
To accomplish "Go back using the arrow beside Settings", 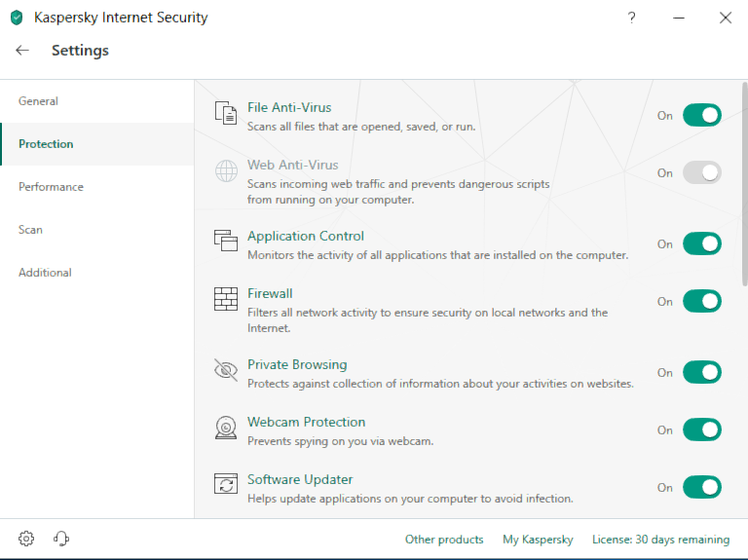I will tap(22, 50).
